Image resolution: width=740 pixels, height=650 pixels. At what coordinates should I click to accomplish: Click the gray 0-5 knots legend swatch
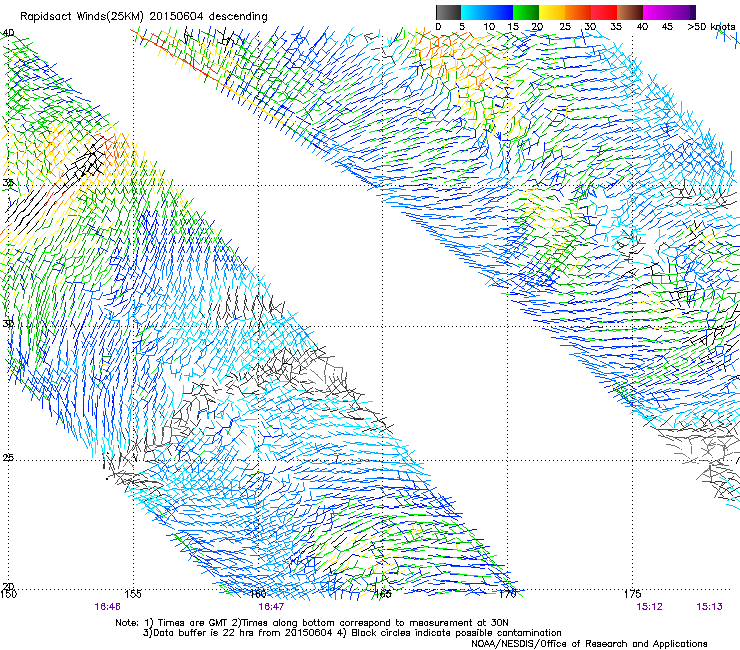pyautogui.click(x=448, y=12)
